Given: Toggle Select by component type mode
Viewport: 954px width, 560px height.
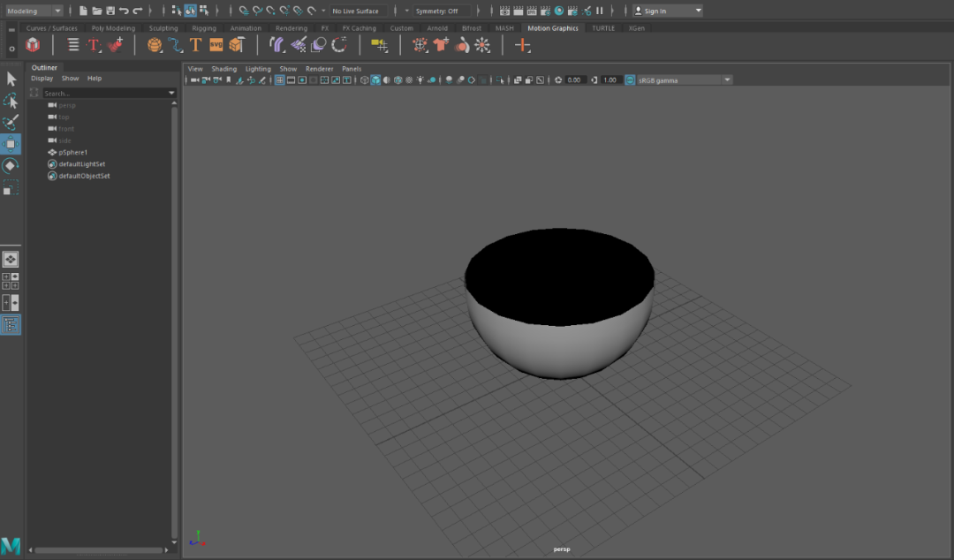Looking at the screenshot, I should (x=204, y=11).
